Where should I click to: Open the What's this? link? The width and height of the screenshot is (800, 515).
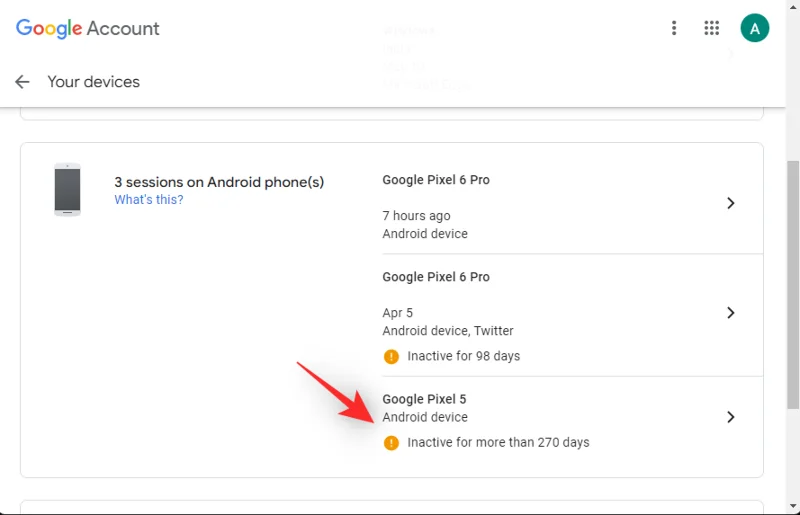148,200
